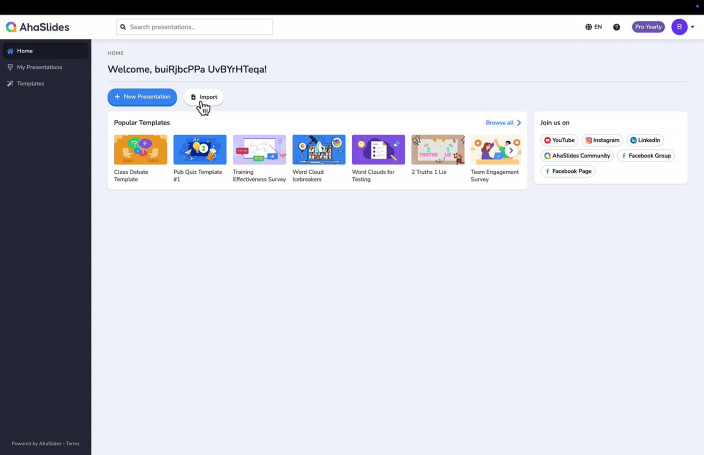Click the Pro Yearly plan badge
Image resolution: width=704 pixels, height=455 pixels.
click(x=647, y=27)
